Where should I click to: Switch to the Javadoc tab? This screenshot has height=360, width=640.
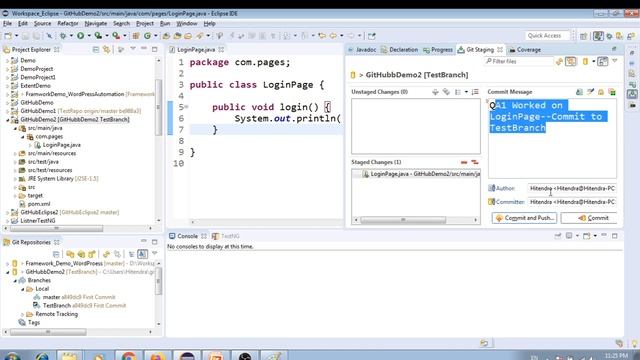(362, 49)
